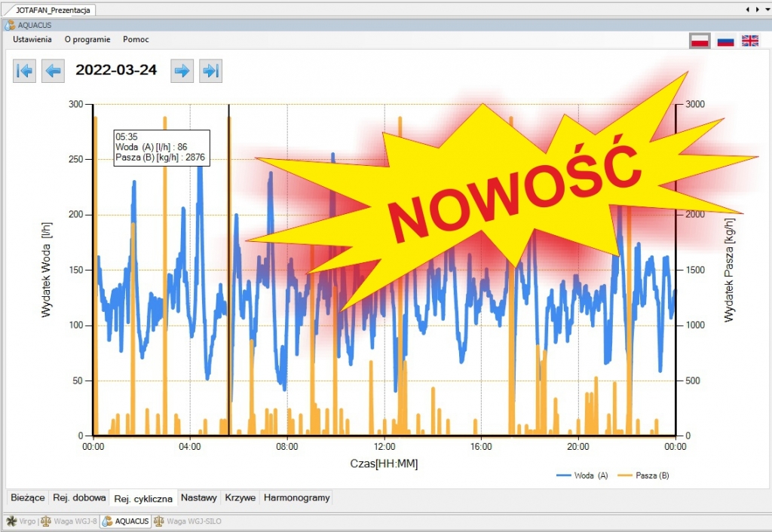Image resolution: width=772 pixels, height=532 pixels.
Task: Open the Waga WGJ-SILO module
Action: coord(185,521)
